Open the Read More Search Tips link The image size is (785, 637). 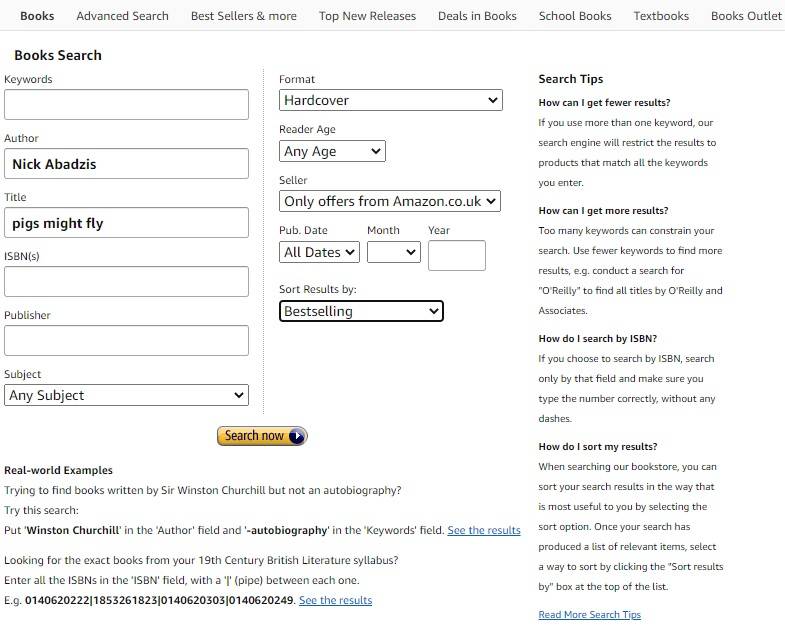589,615
